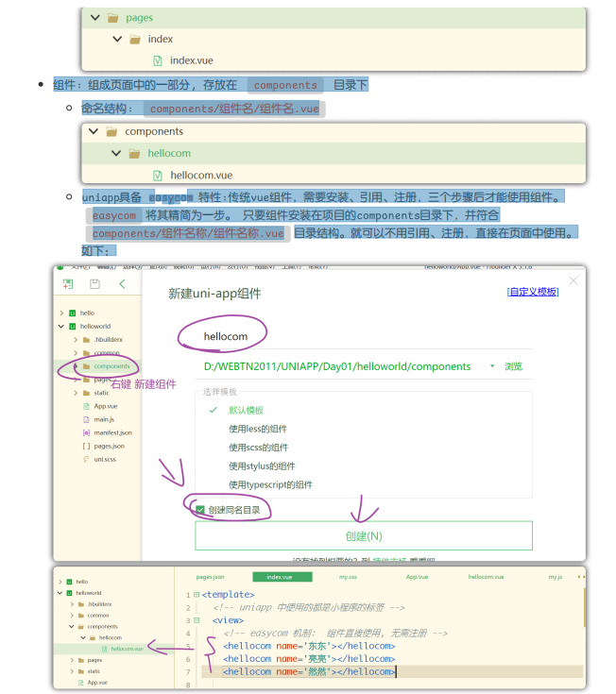616x694 pixels.
Task: Click the helloworld project icon in the bottom editor sidebar
Action: [69, 593]
